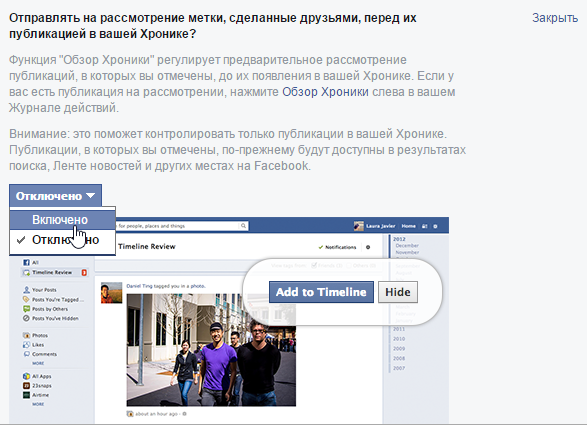Click the Posts You've Hidden blocked icon
Viewport: 587px width, 426px height.
pos(26,318)
